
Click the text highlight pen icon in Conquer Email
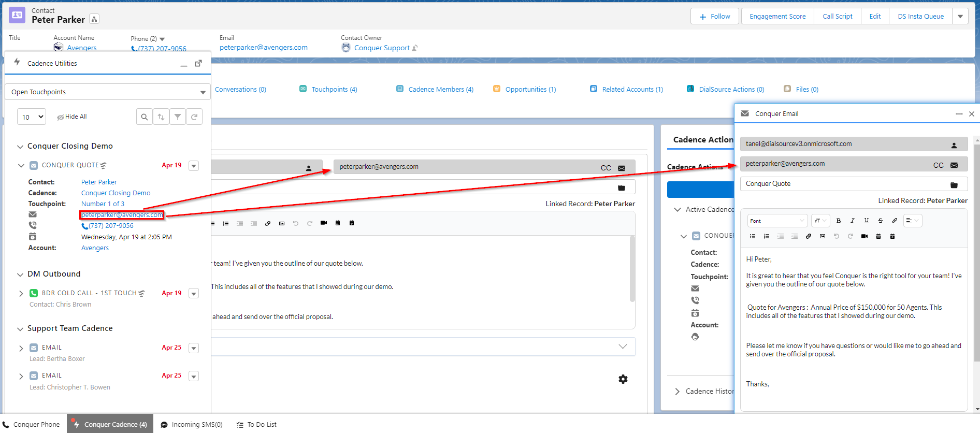point(895,221)
